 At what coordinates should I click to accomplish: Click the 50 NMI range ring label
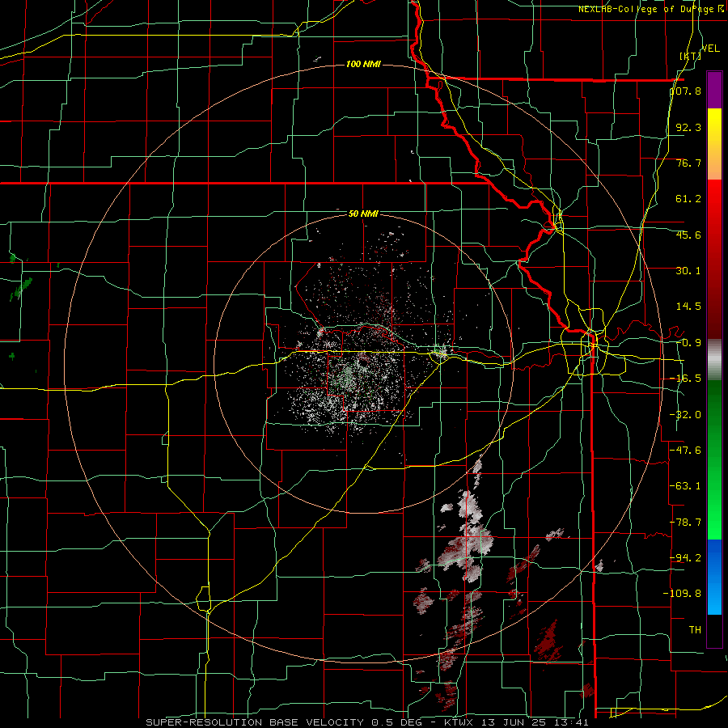363,214
